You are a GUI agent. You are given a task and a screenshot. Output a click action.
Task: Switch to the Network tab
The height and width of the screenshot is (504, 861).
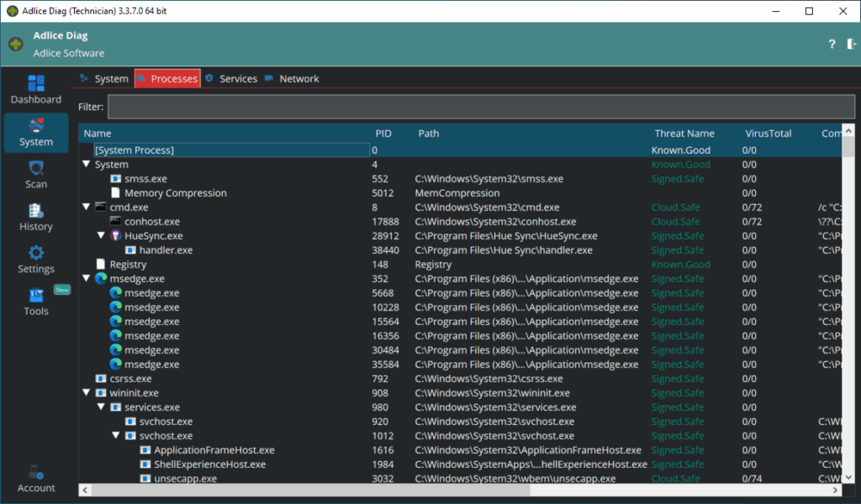tap(298, 79)
